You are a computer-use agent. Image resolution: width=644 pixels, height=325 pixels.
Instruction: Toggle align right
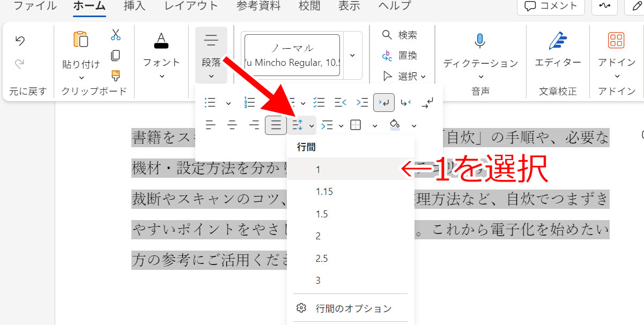coord(254,125)
